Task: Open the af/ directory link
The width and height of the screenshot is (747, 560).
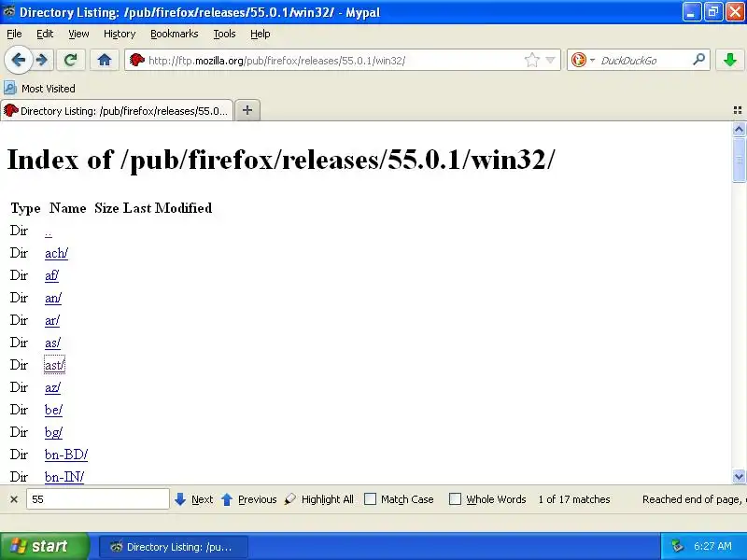Action: 51,275
